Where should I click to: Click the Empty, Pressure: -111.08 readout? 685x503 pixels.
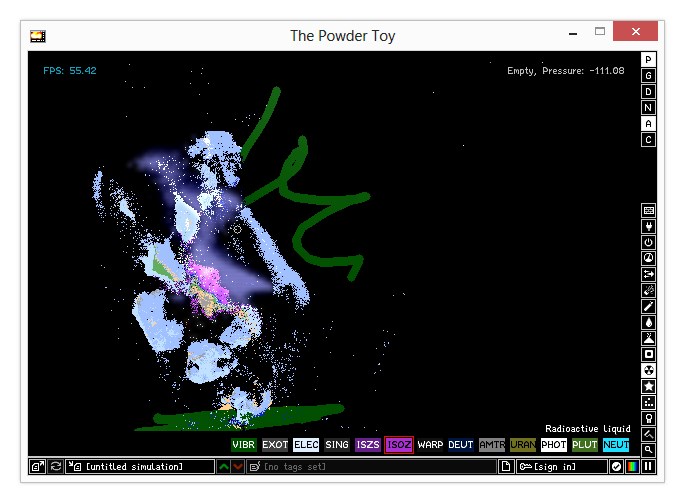coord(566,71)
